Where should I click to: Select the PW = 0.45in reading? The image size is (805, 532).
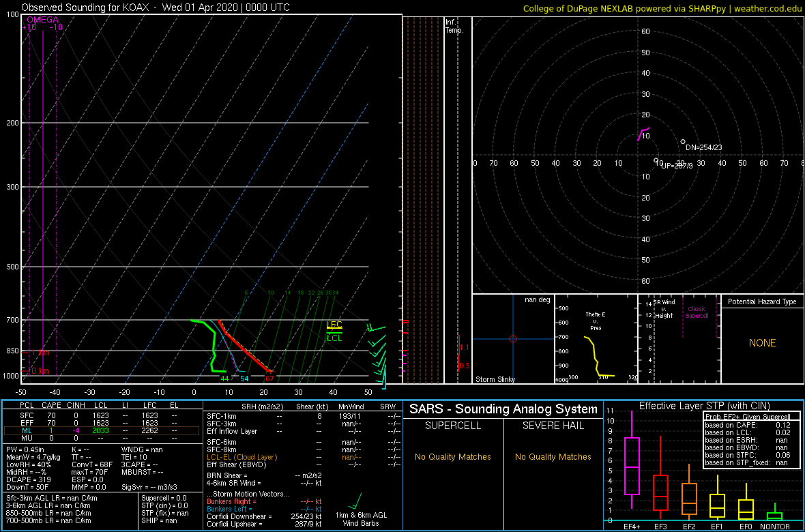click(x=26, y=450)
